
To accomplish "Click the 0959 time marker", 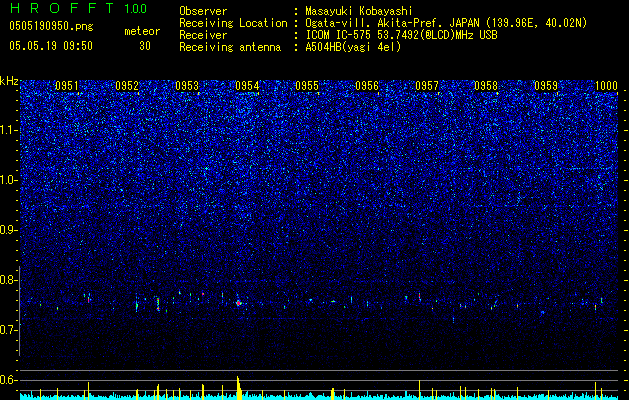I will click(x=546, y=86).
